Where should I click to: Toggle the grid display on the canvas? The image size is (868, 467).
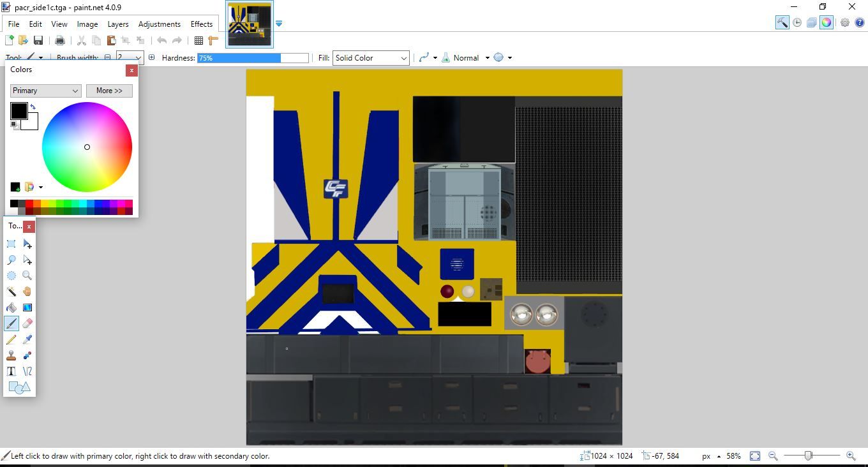(198, 40)
